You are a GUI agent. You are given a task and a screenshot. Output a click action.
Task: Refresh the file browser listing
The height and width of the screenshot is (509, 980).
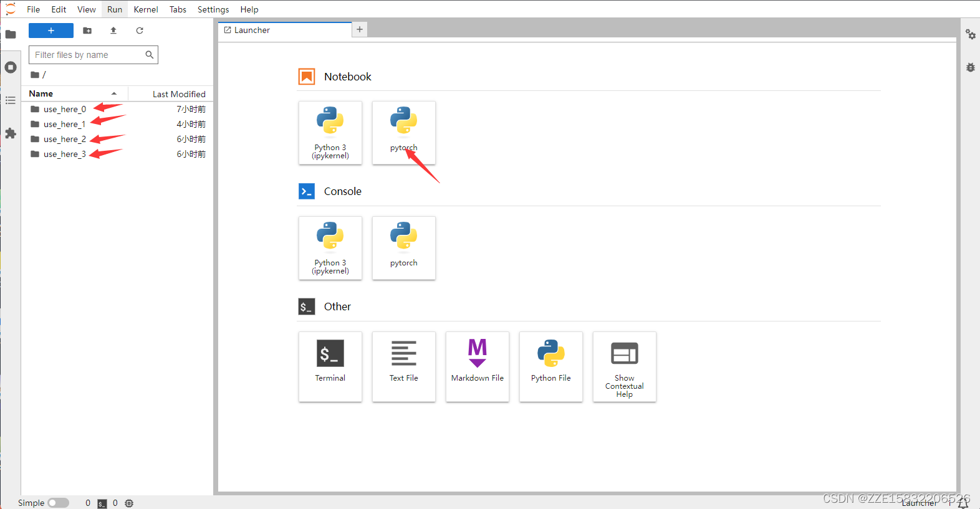click(140, 31)
